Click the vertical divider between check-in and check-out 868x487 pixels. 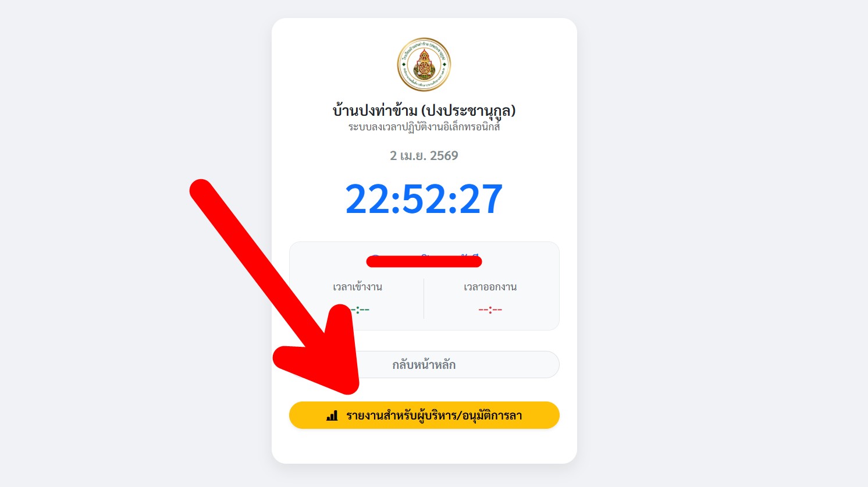424,298
